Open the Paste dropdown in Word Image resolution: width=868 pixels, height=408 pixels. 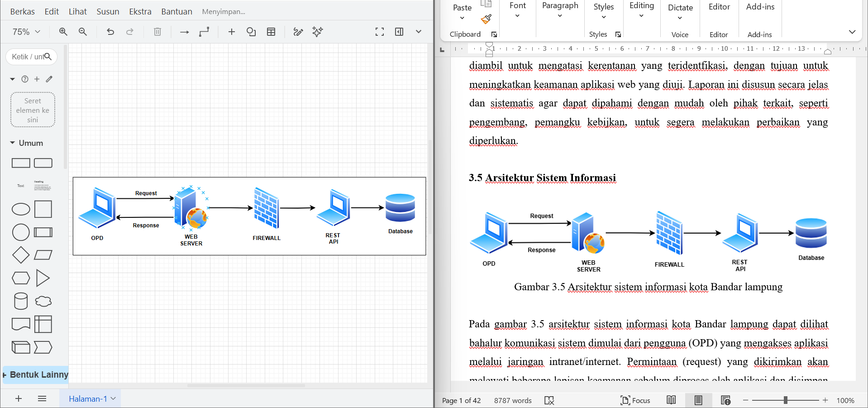pyautogui.click(x=462, y=12)
